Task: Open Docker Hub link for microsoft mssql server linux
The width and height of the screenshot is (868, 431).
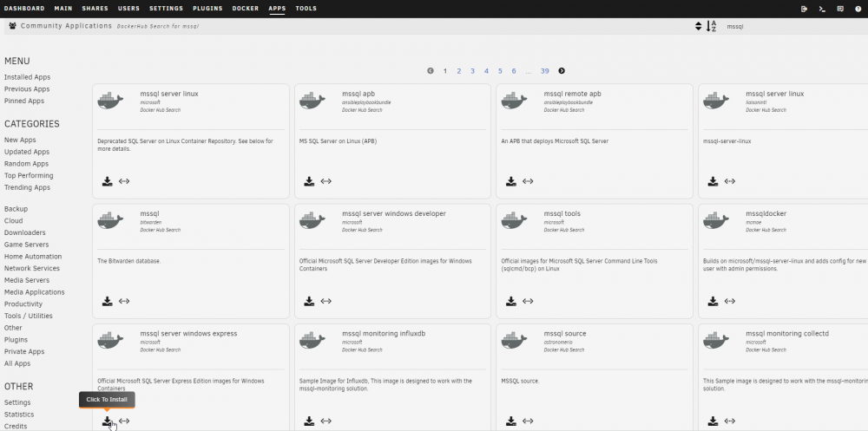Action: point(124,181)
